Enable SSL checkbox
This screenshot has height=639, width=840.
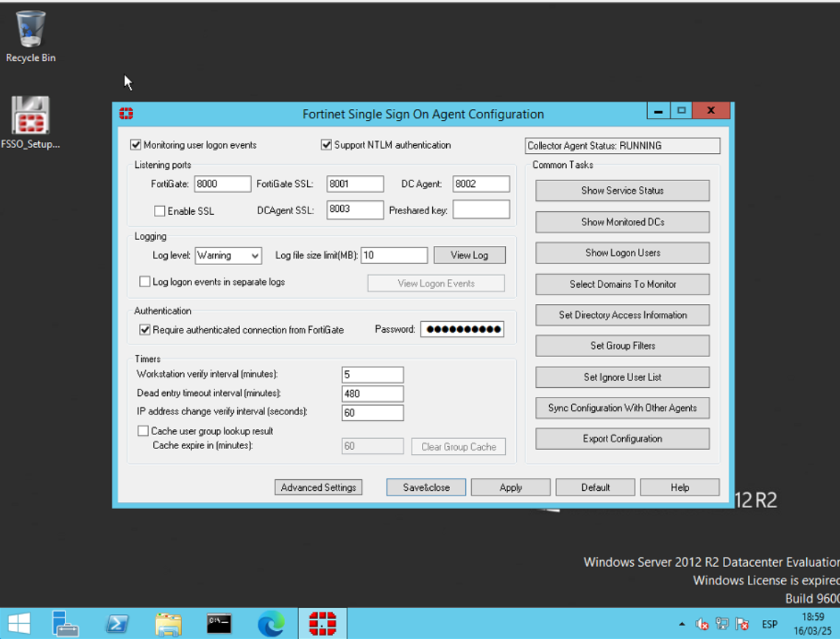point(159,211)
